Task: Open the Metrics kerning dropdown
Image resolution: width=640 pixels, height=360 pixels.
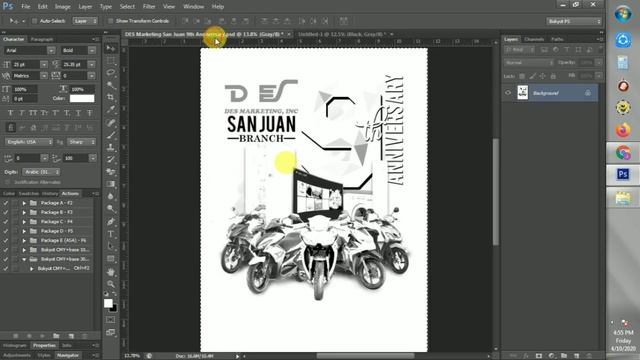Action: (x=44, y=76)
